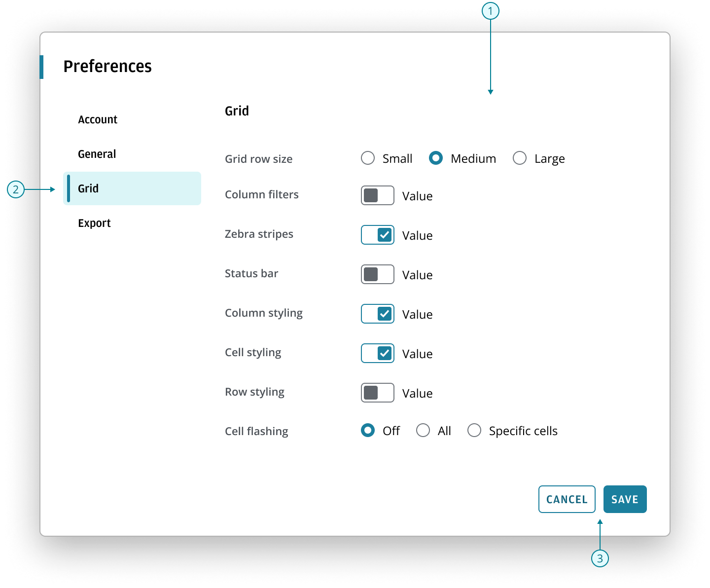Open the Export section
This screenshot has height=588, width=710.
click(x=94, y=222)
